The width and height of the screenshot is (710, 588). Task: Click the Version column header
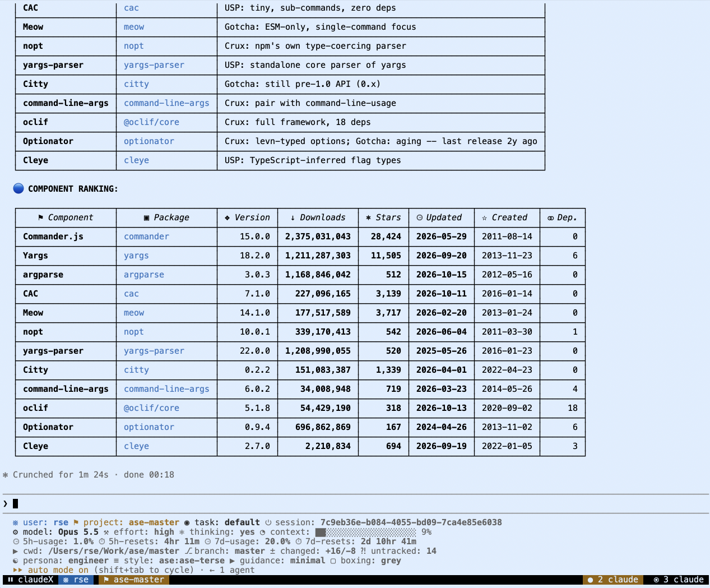pos(247,217)
